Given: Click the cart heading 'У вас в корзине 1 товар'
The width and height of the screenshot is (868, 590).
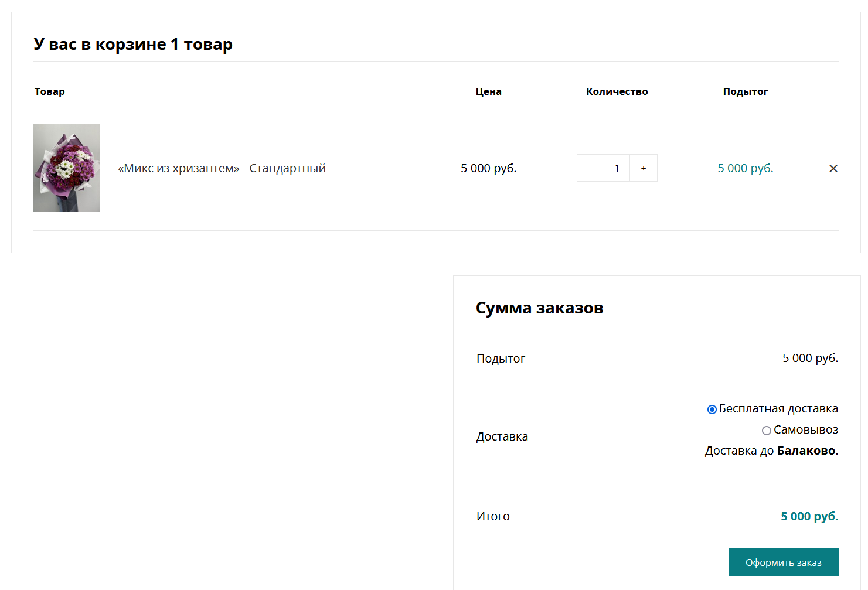Looking at the screenshot, I should (x=133, y=45).
